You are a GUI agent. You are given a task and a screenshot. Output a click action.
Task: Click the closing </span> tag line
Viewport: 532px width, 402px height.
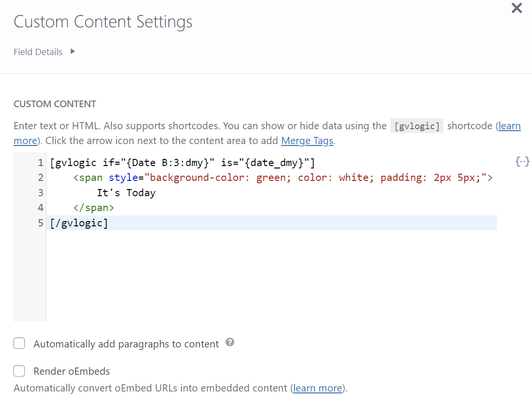point(94,208)
